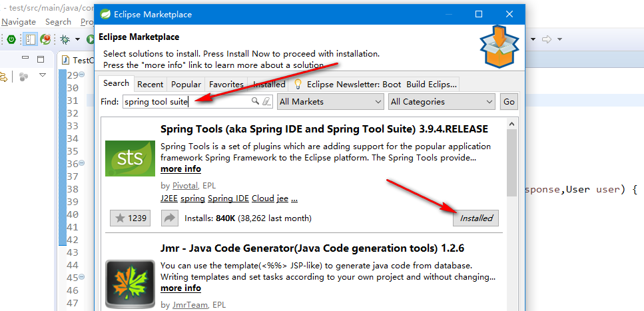Open more info link for Jmr Code Generator
This screenshot has height=311, width=644.
180,288
